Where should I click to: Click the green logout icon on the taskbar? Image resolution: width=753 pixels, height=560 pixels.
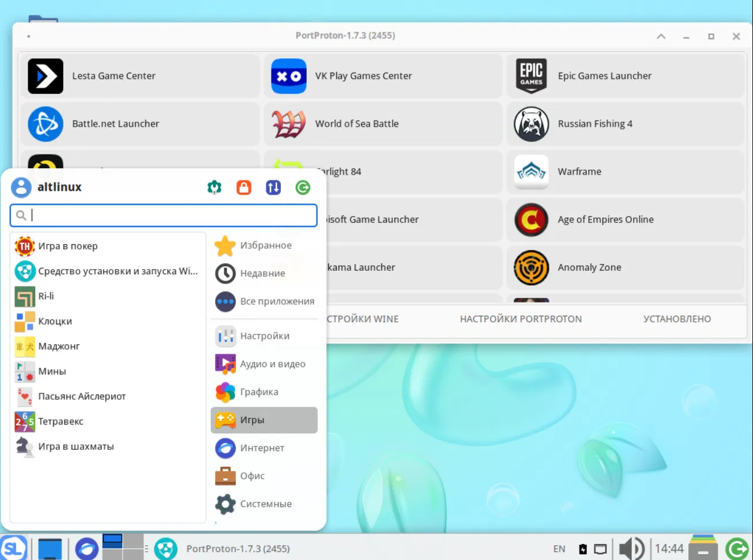(x=737, y=548)
